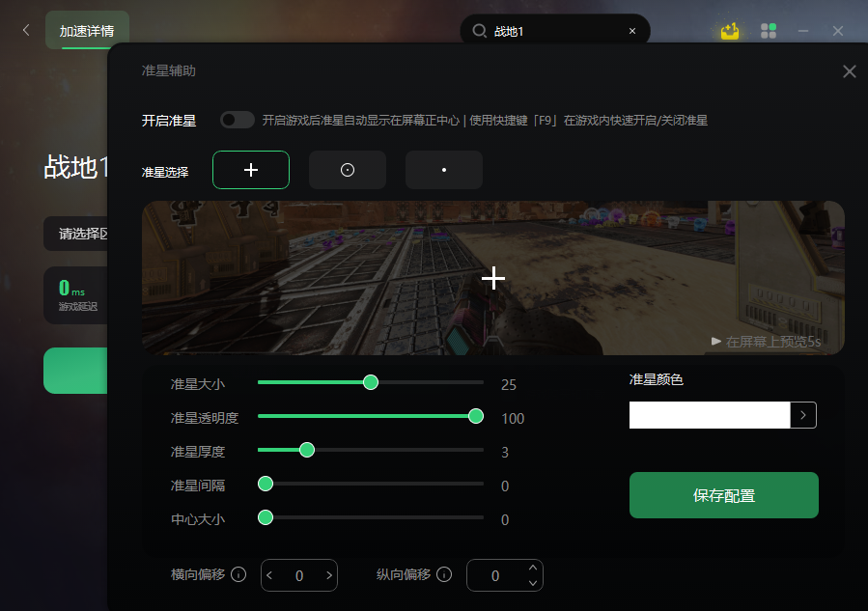868x611 pixels.
Task: Click the 准星大小 value 25
Action: [x=509, y=384]
